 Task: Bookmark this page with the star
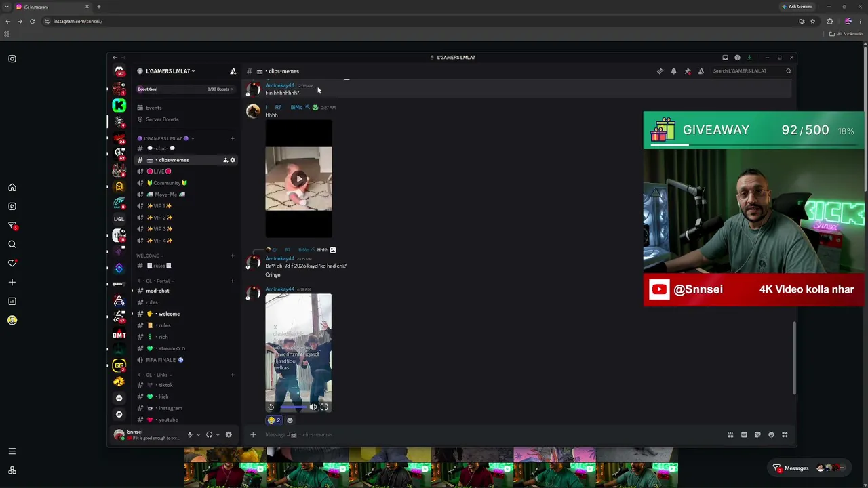pos(812,21)
